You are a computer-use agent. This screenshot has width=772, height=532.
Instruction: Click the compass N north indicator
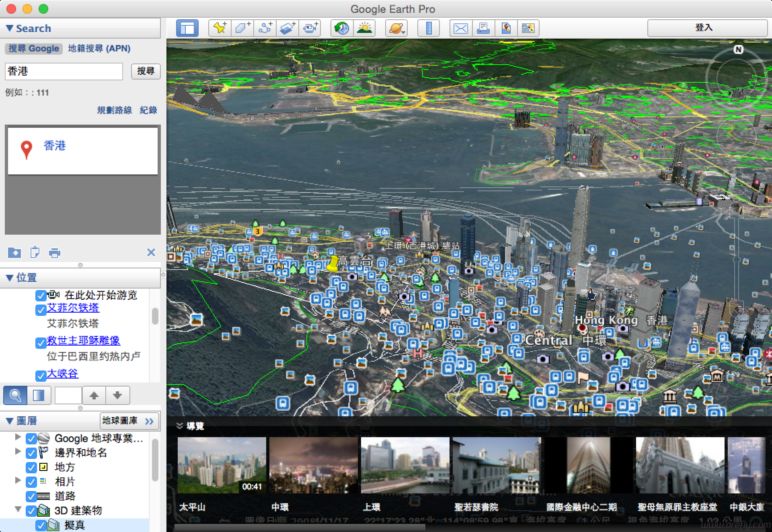[x=739, y=49]
